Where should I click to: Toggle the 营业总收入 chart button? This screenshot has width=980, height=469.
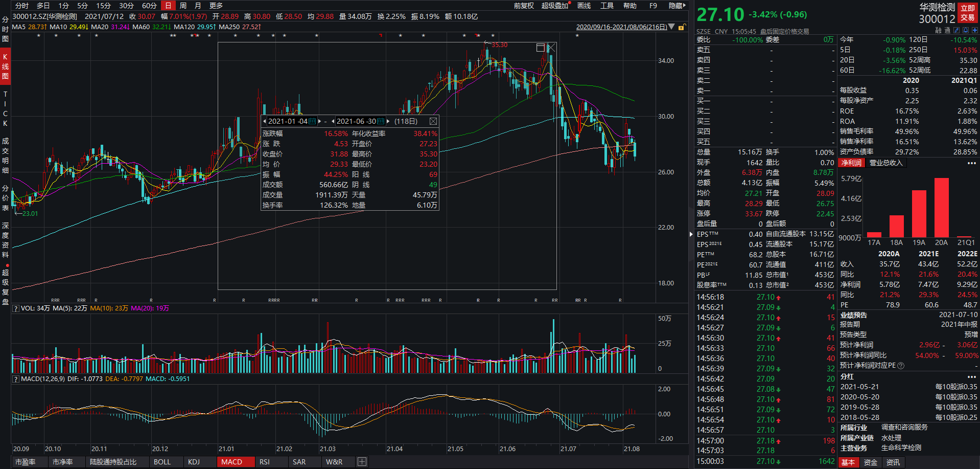(886, 163)
